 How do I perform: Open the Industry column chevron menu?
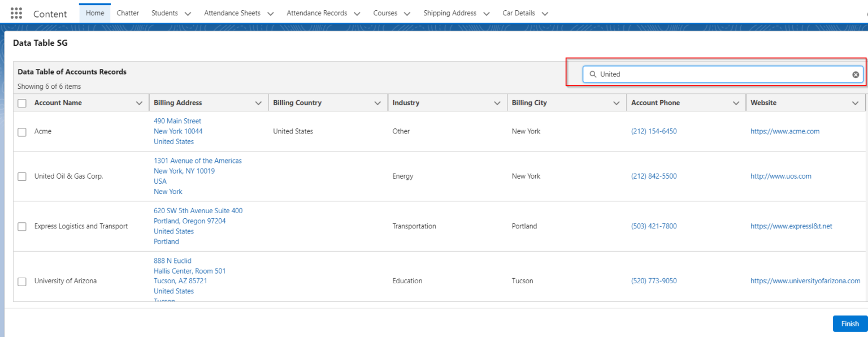497,103
